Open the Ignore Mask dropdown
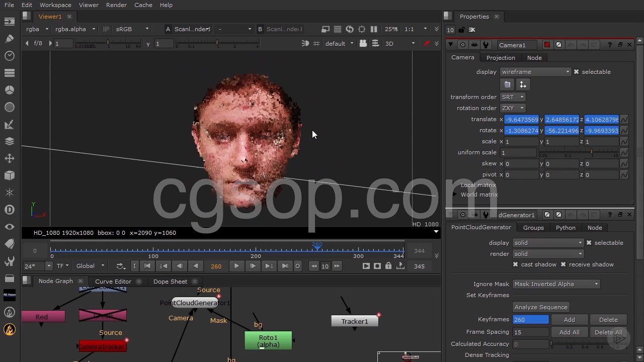This screenshot has width=644, height=362. click(x=556, y=284)
